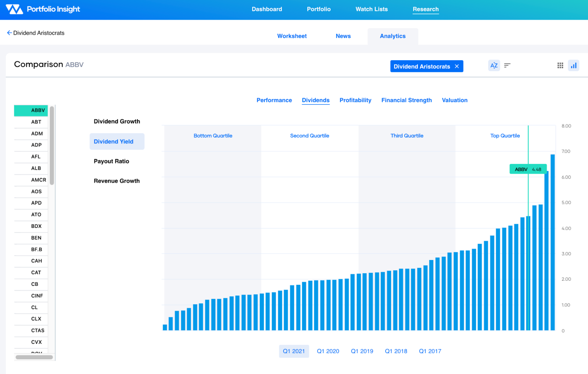Click the ticker list horizontal scrollbar
Image resolution: width=588 pixels, height=374 pixels.
pos(34,357)
